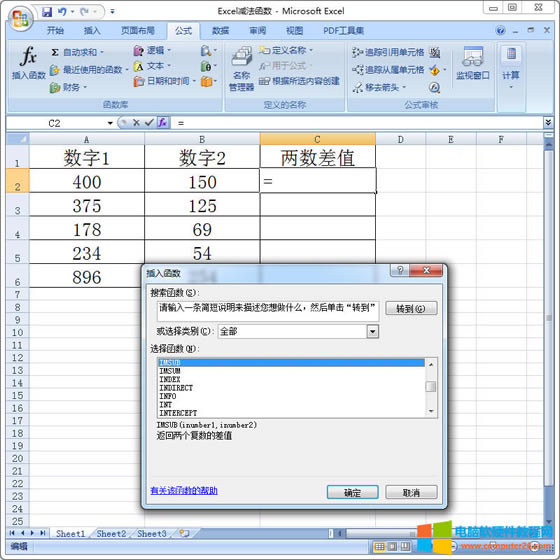Click the function list scrollbar thumb
560x560 pixels.
click(431, 386)
